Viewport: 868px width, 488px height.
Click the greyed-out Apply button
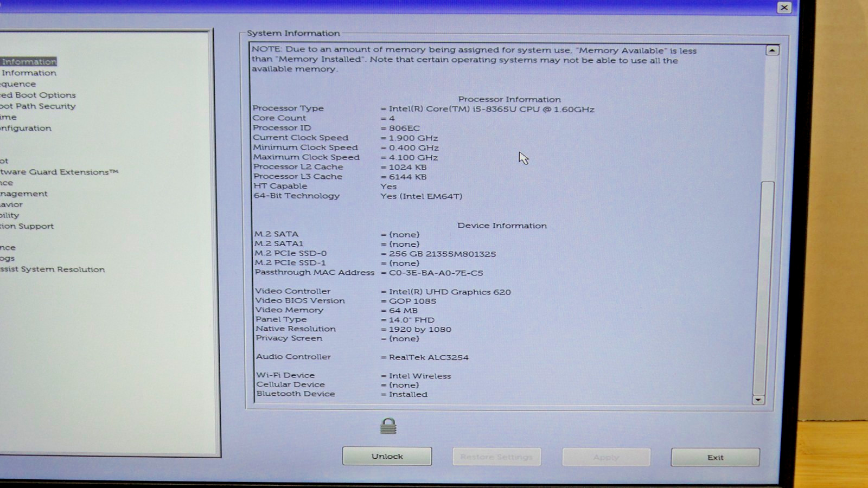606,458
